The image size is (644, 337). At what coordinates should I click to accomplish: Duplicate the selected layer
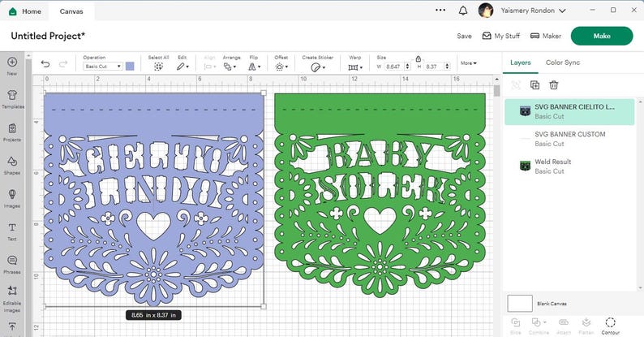pos(535,85)
